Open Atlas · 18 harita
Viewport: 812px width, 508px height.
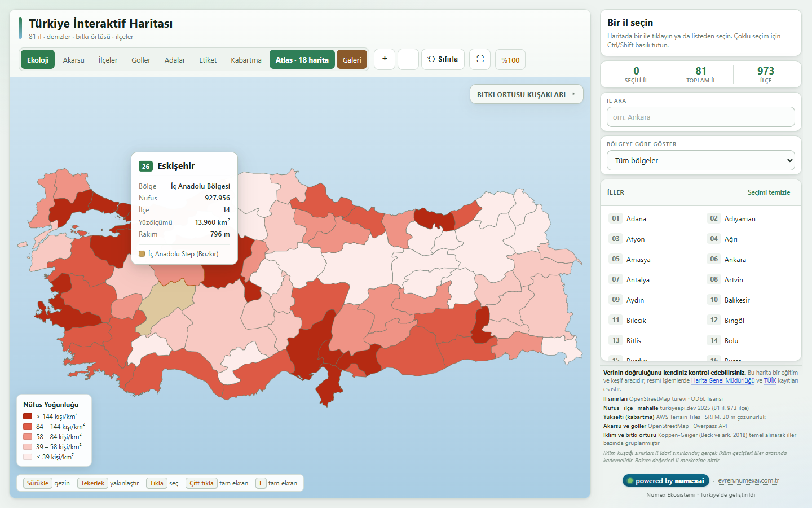coord(302,60)
